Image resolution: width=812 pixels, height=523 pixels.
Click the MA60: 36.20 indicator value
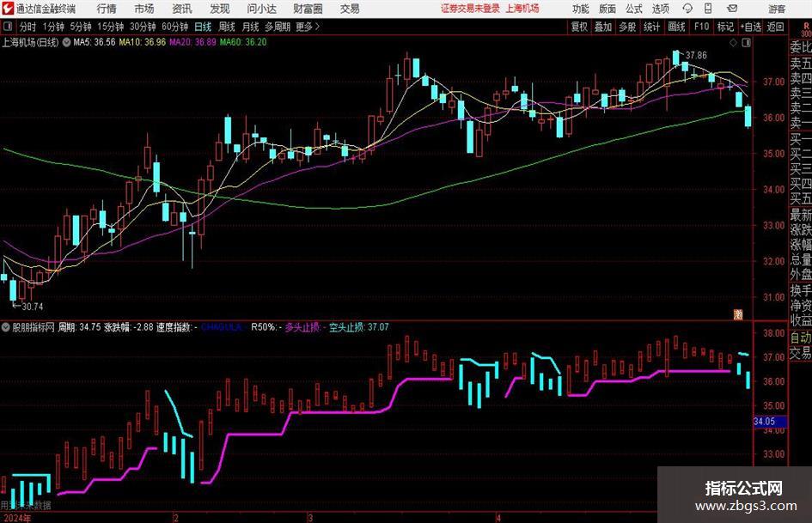tap(243, 42)
